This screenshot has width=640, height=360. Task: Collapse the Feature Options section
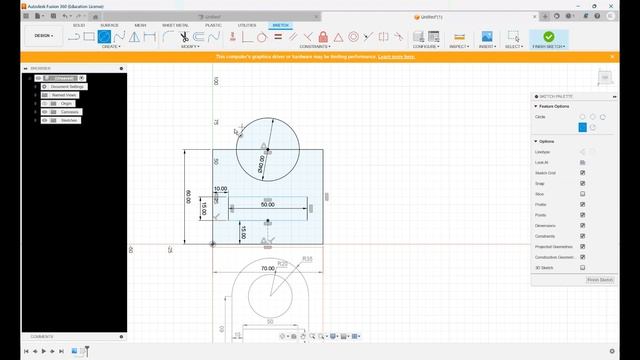pos(536,106)
